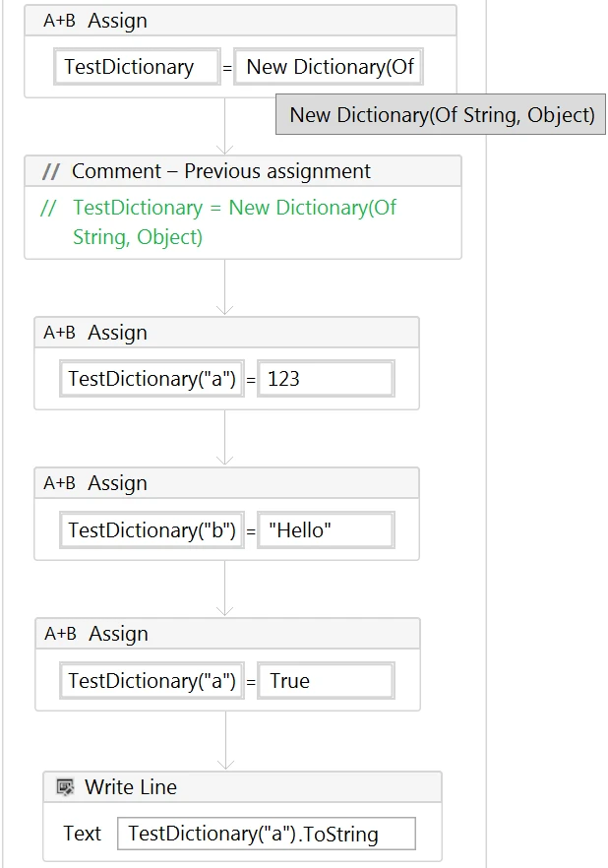
Task: Click the New Dictionary(Of String, Object) tooltip
Action: click(442, 115)
